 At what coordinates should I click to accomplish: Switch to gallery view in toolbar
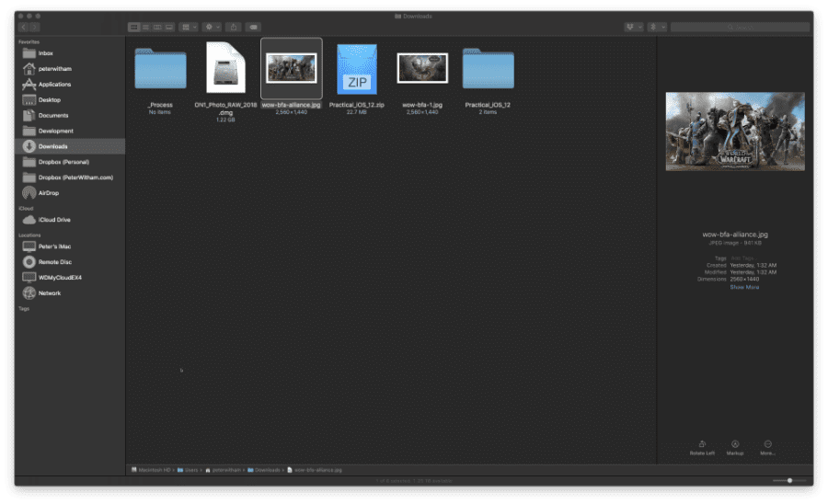click(169, 27)
